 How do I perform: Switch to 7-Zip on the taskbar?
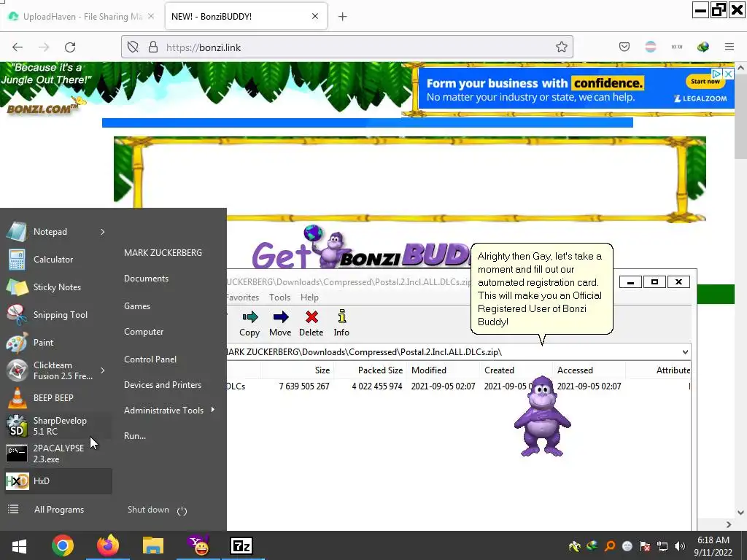click(x=241, y=545)
